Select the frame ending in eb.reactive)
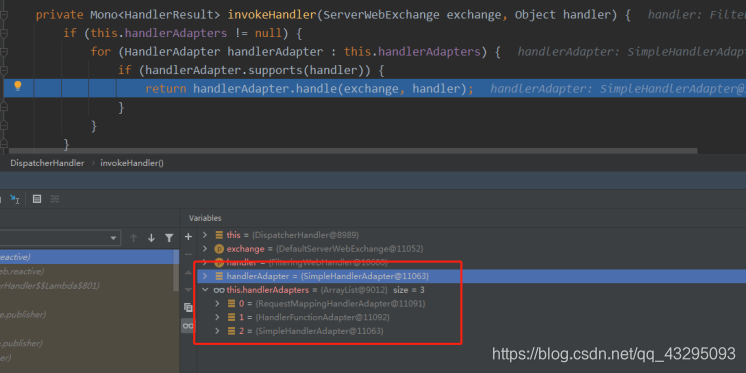Screen dimensions: 746x373 [x=87, y=271]
